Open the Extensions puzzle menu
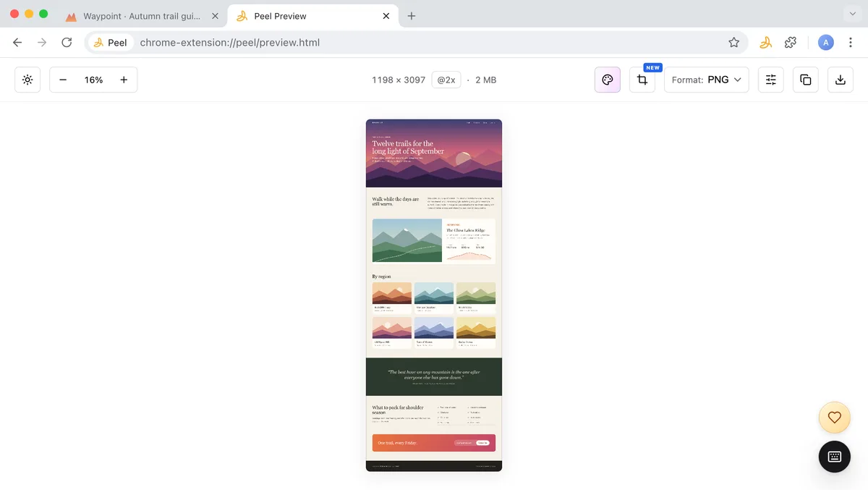 pos(791,43)
